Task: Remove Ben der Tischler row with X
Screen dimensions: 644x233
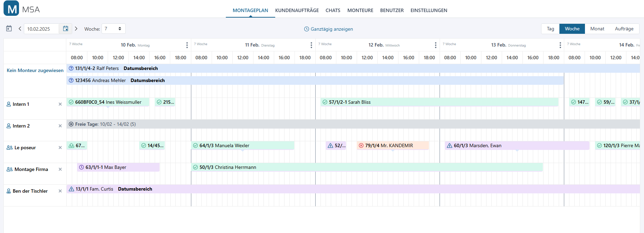Action: point(60,191)
